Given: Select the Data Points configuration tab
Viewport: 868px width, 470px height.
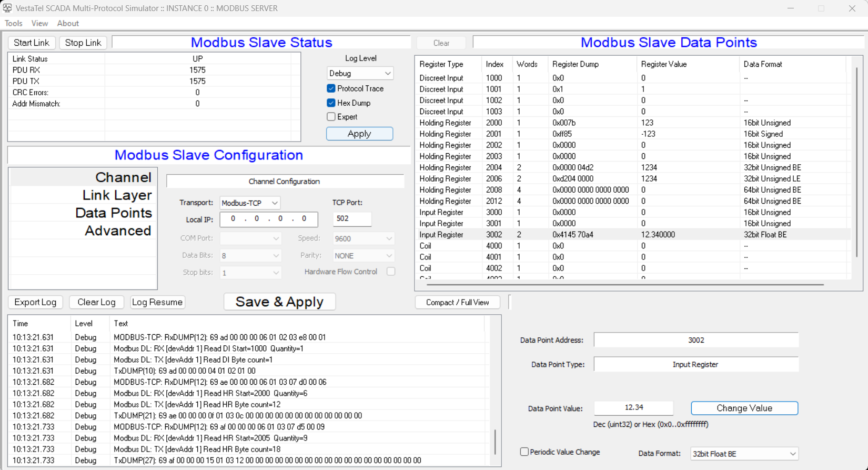Looking at the screenshot, I should (x=113, y=213).
